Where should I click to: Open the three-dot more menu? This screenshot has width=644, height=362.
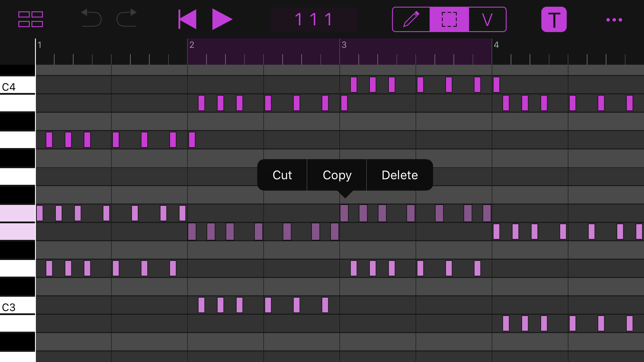click(x=614, y=20)
